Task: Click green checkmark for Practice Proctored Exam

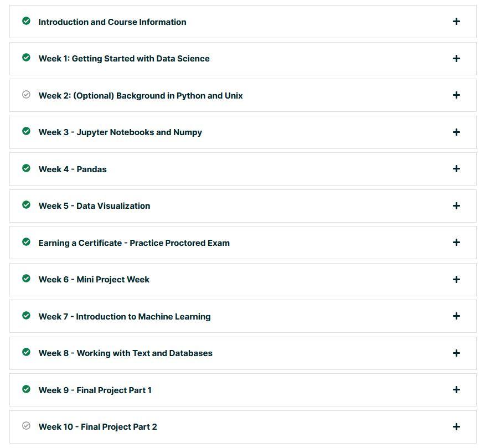Action: (26, 241)
